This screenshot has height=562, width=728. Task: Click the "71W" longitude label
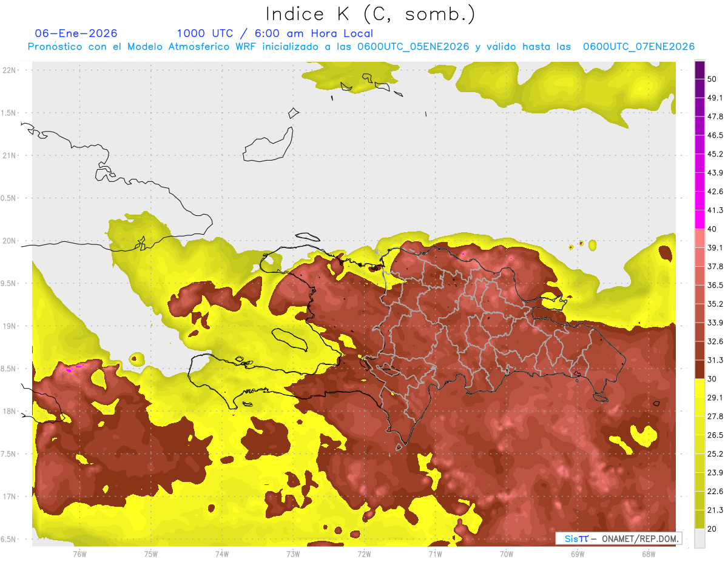[435, 554]
